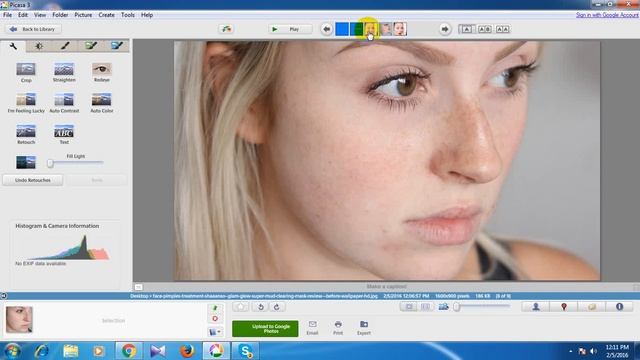
Task: Open the blue brush effects tab
Action: click(x=116, y=46)
